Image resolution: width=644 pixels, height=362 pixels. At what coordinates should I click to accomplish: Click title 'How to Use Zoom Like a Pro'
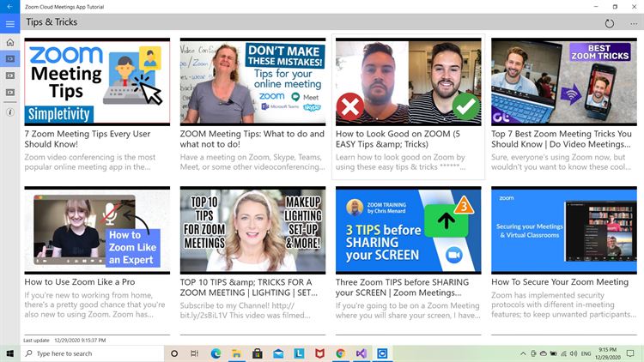(80, 282)
